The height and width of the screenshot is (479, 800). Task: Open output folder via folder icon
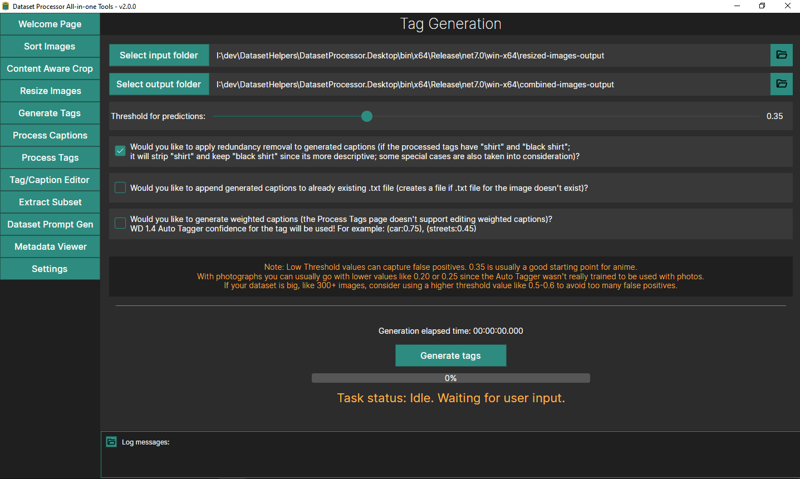tap(781, 84)
